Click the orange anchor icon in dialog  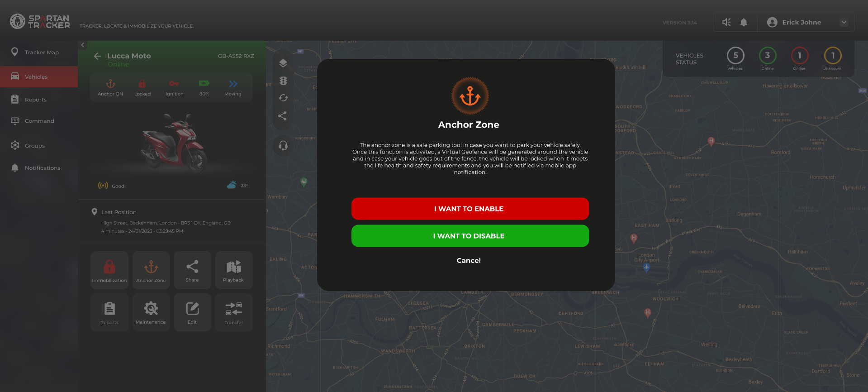470,96
